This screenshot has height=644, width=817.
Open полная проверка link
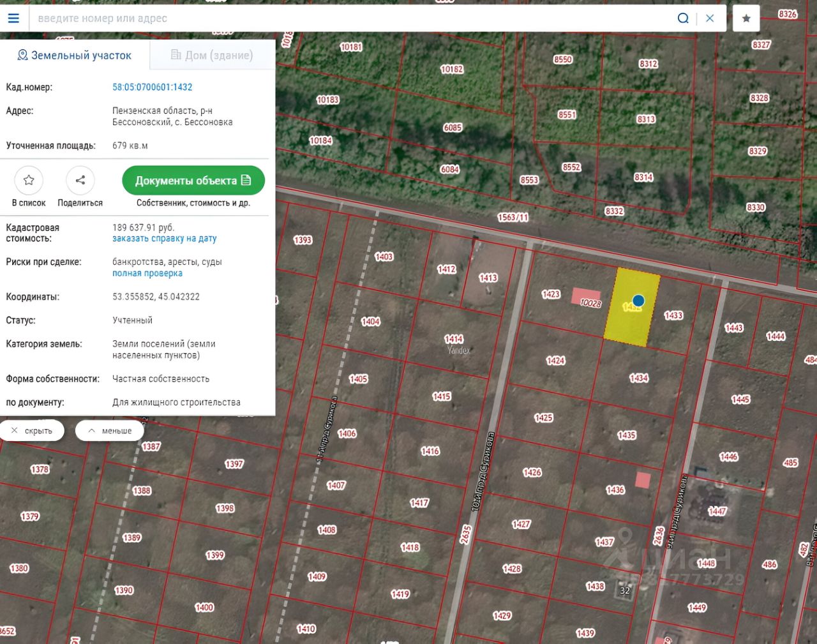coord(147,273)
